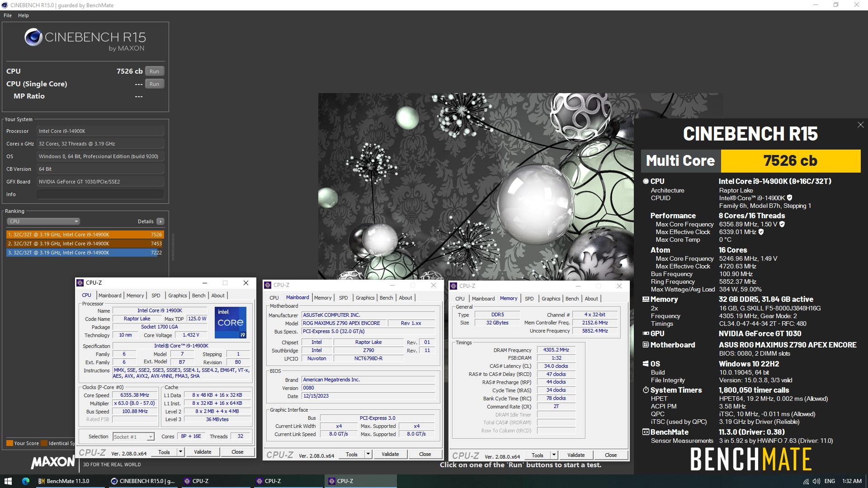The image size is (868, 488).
Task: Open Graphics tab in middle CPU-Z window
Action: point(365,298)
